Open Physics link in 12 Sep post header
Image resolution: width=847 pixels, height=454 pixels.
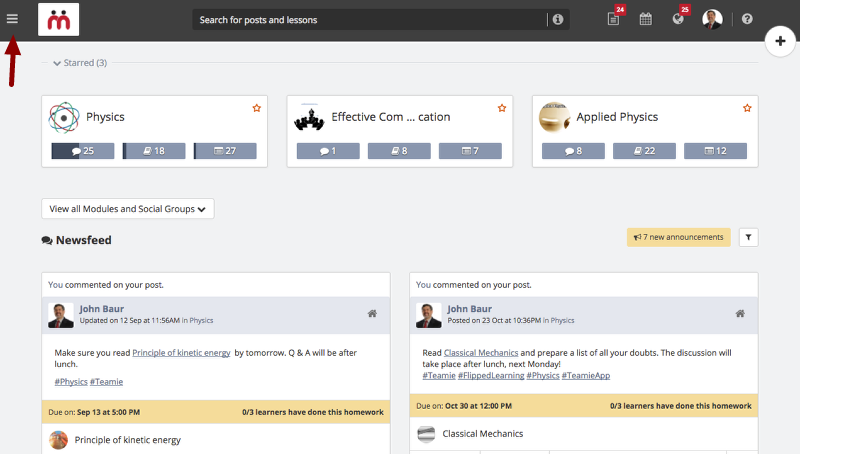(x=201, y=321)
